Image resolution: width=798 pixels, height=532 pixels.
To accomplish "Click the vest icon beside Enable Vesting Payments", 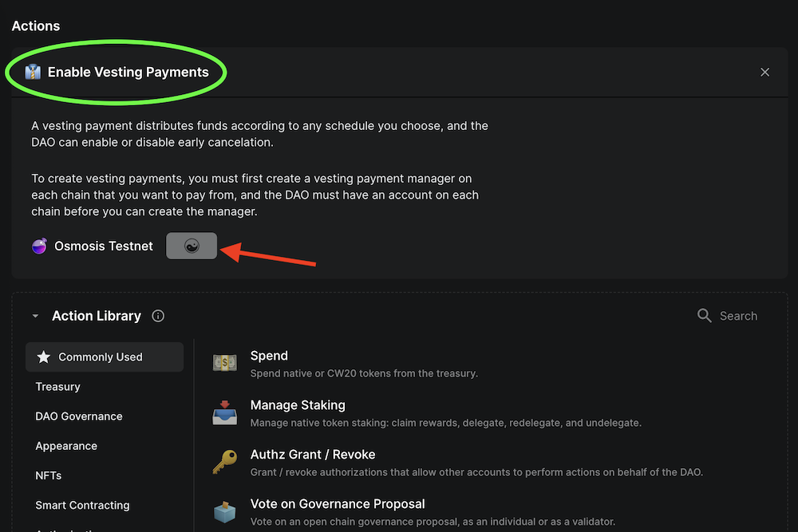I will tap(33, 73).
